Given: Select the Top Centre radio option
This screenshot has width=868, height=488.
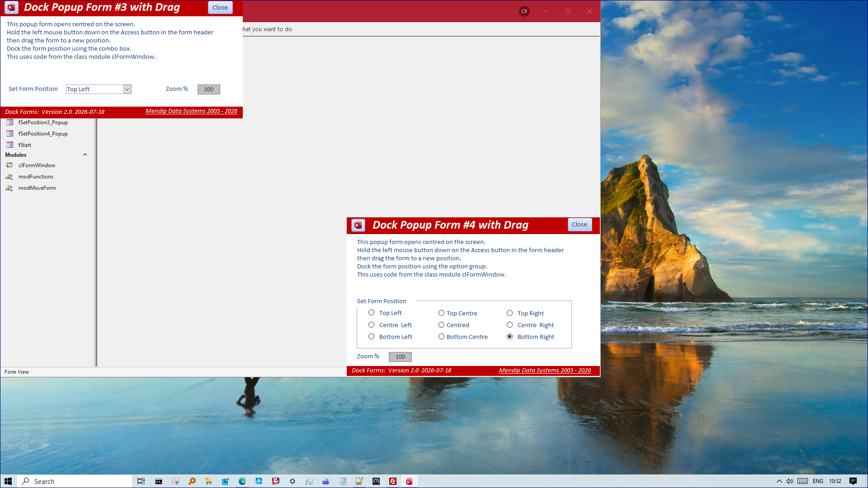Looking at the screenshot, I should [441, 313].
